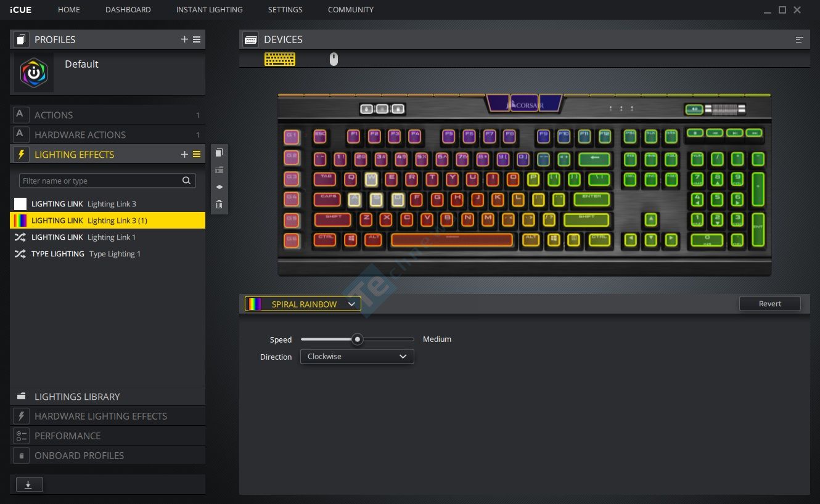
Task: Add a new lighting effect
Action: (x=184, y=155)
